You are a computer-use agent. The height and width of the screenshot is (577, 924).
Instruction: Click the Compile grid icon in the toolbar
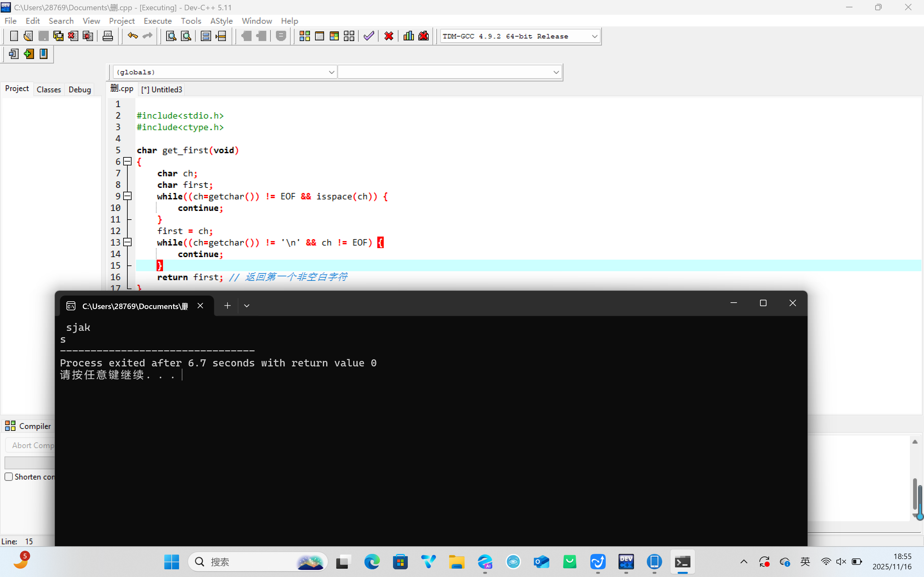(304, 36)
